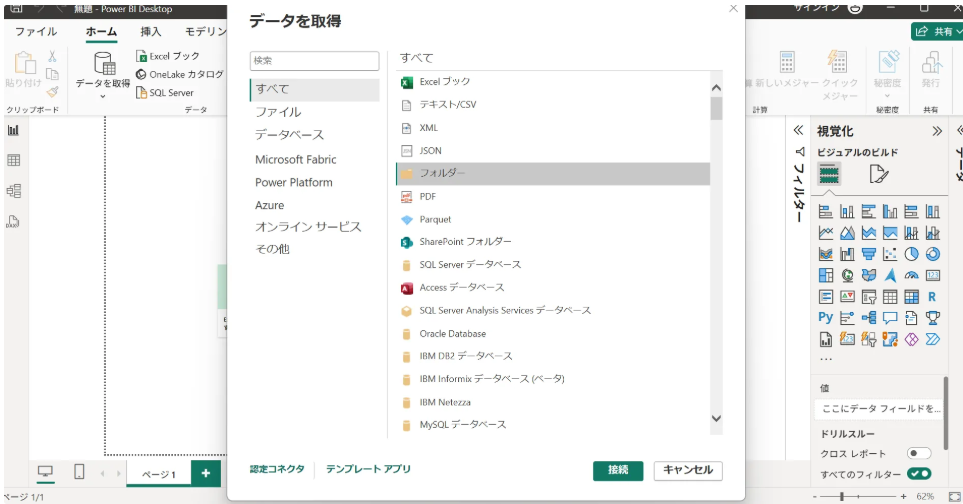Image resolution: width=963 pixels, height=504 pixels.
Task: Select the line chart visual icon
Action: 826,233
